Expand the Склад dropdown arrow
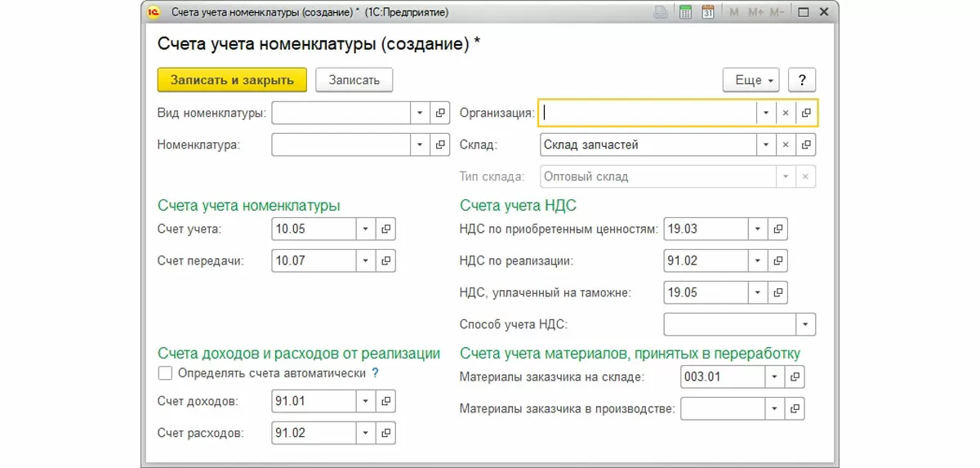980x468 pixels. click(765, 145)
